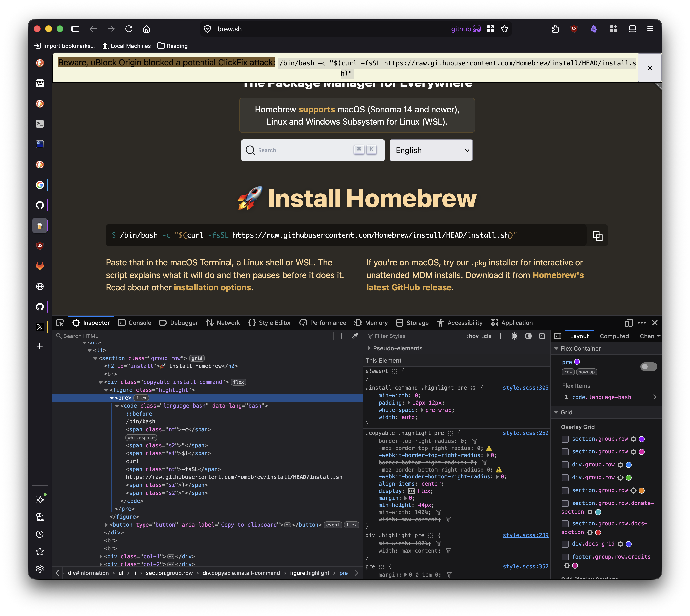The height and width of the screenshot is (616, 690).
Task: Check the div.group.row overlay with the green swatch
Action: [x=565, y=477]
